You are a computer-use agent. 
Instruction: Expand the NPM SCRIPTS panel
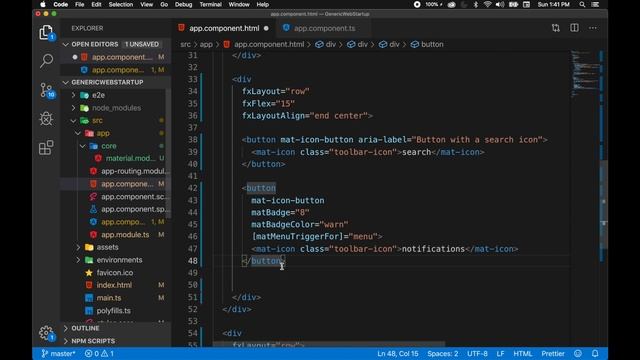(66, 341)
